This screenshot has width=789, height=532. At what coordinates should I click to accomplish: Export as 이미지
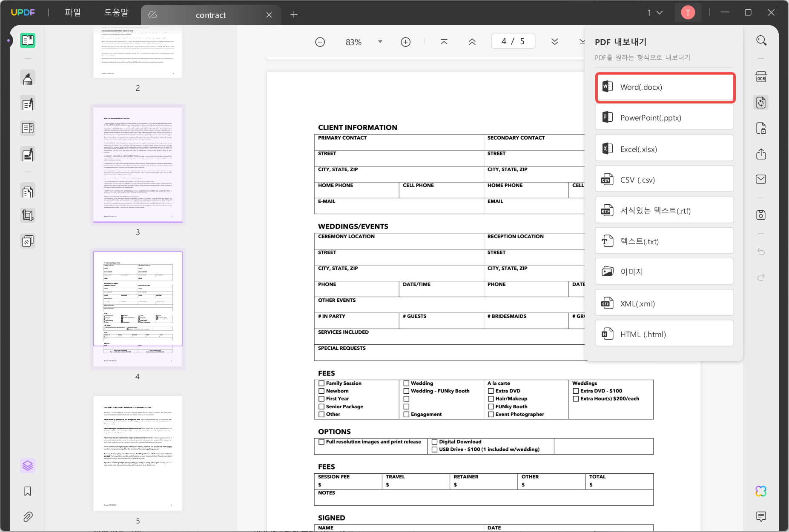click(665, 272)
